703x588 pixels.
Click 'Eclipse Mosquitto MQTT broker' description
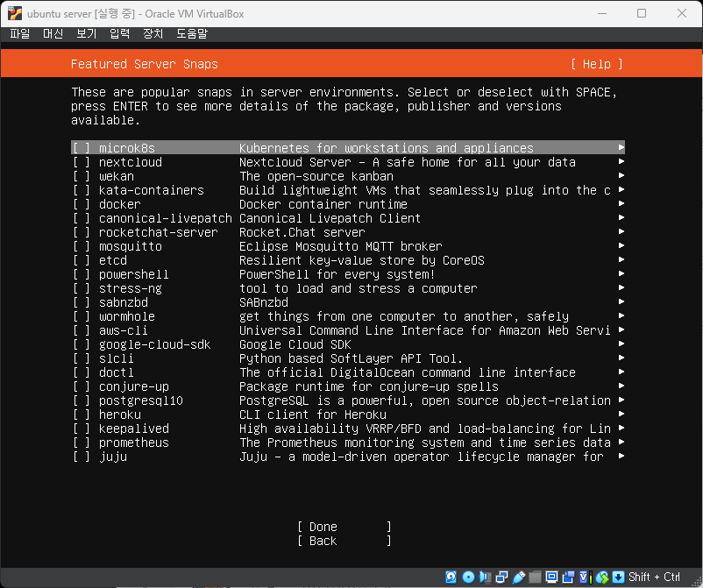tap(341, 246)
